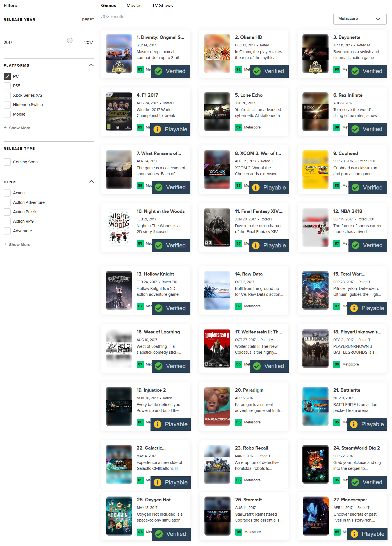
Task: Click the Verified badge on Rez Infinite
Action: point(368,129)
